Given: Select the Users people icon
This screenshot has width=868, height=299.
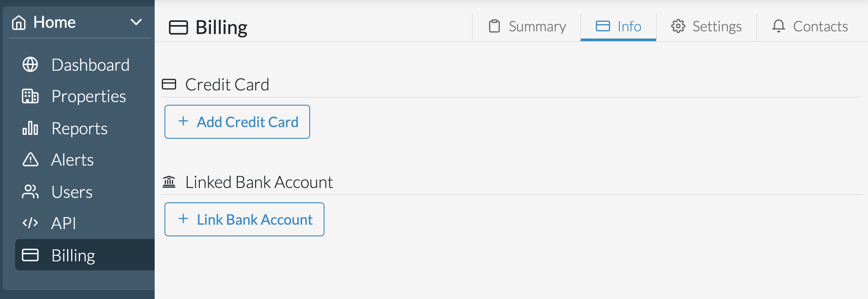Looking at the screenshot, I should pyautogui.click(x=30, y=192).
